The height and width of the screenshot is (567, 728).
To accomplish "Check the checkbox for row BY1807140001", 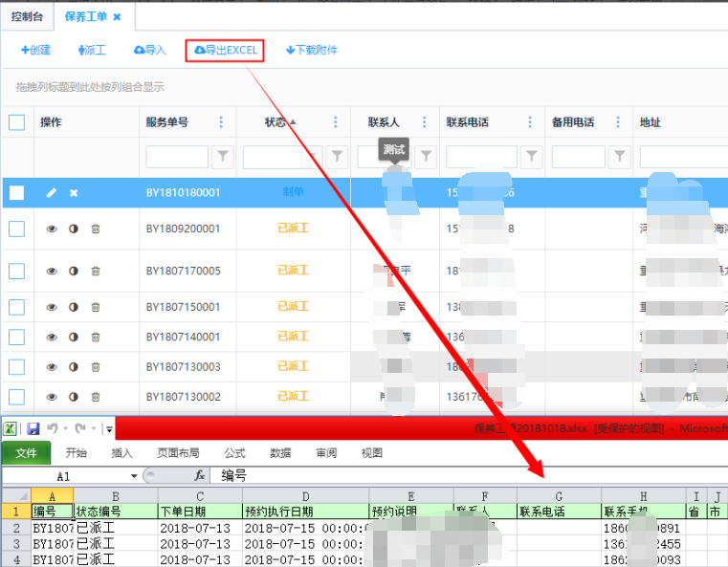I will tap(16, 338).
